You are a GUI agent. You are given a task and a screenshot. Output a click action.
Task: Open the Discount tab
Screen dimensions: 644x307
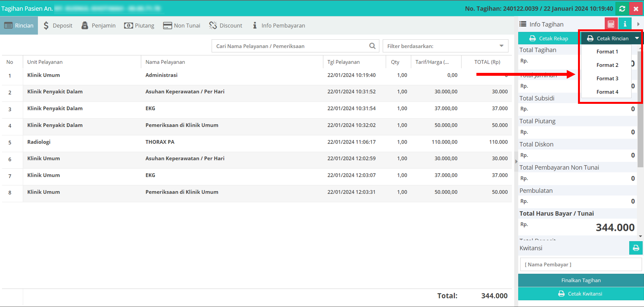pos(226,25)
